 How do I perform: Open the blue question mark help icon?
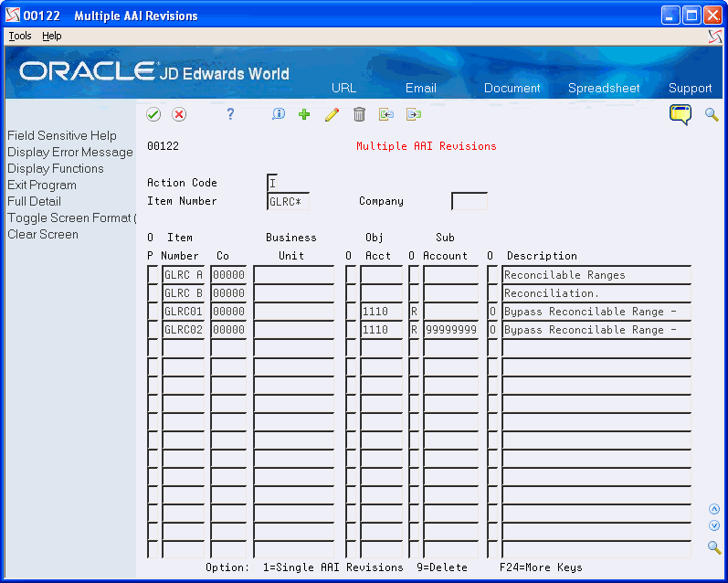[230, 114]
